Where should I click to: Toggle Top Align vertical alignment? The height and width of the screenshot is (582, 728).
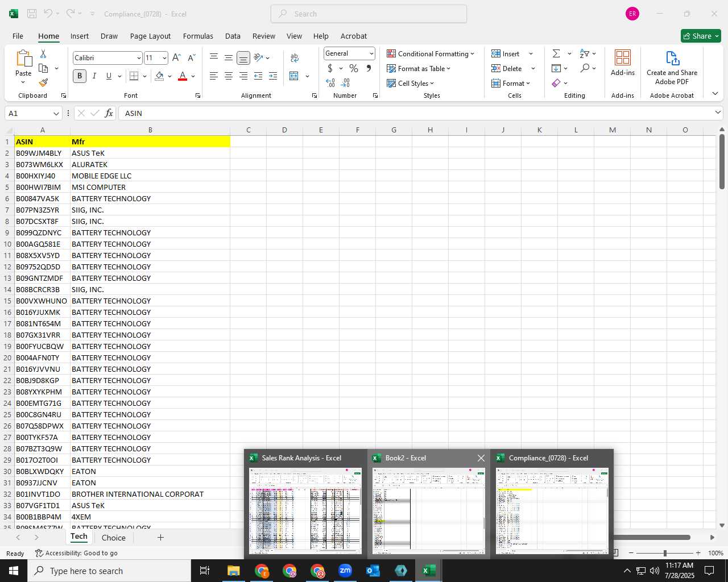pos(214,57)
